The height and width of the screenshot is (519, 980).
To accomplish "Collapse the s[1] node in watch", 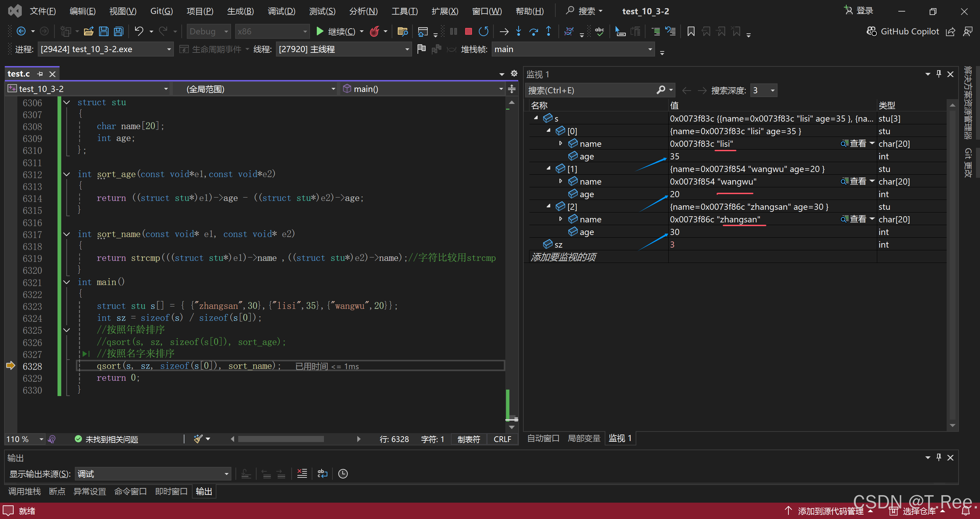I will (x=548, y=169).
